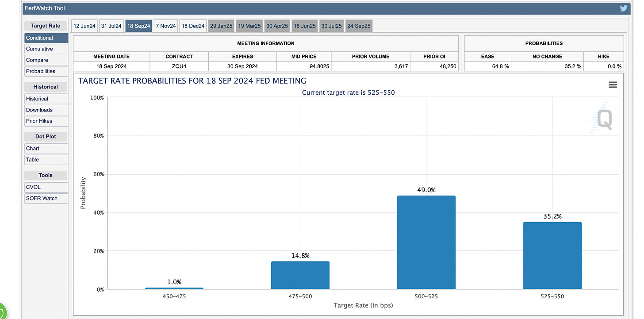Image resolution: width=644 pixels, height=319 pixels.
Task: Select the 30 Apr25 meeting tab
Action: 277,26
